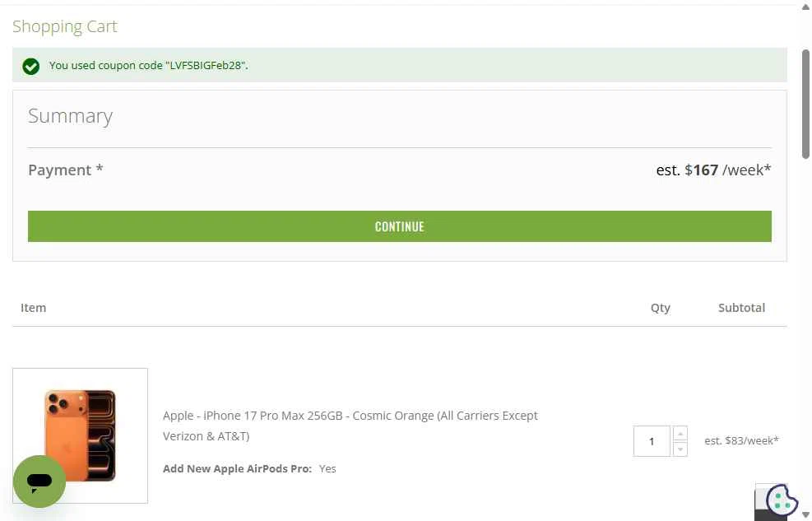Click the Payment * label
Viewport: 812px width, 521px height.
pos(66,170)
